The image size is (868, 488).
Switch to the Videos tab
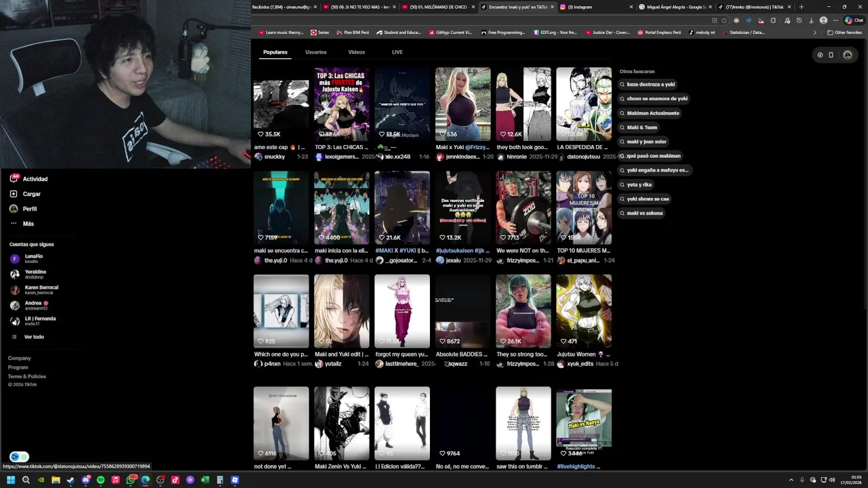[x=357, y=52]
